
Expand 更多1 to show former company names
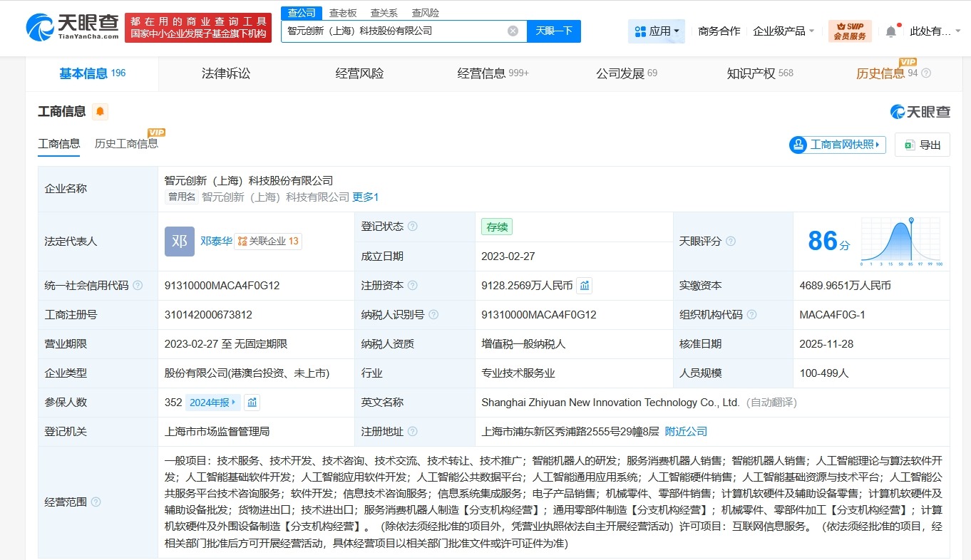point(366,197)
